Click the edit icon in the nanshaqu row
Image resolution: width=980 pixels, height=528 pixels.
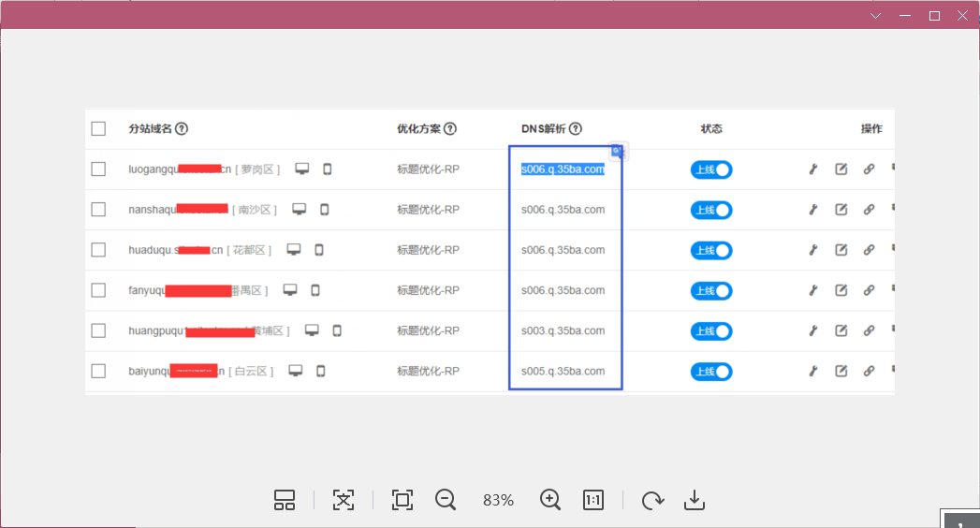[x=841, y=210]
